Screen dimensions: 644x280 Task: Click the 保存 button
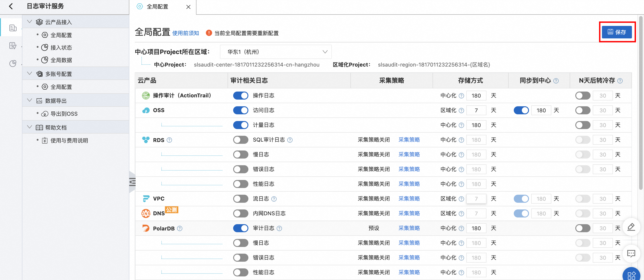[616, 32]
